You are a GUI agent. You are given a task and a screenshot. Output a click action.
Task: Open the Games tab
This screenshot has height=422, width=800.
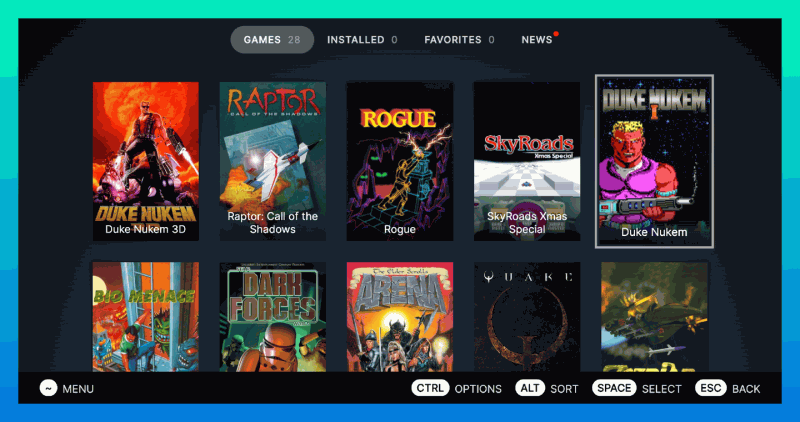click(272, 40)
